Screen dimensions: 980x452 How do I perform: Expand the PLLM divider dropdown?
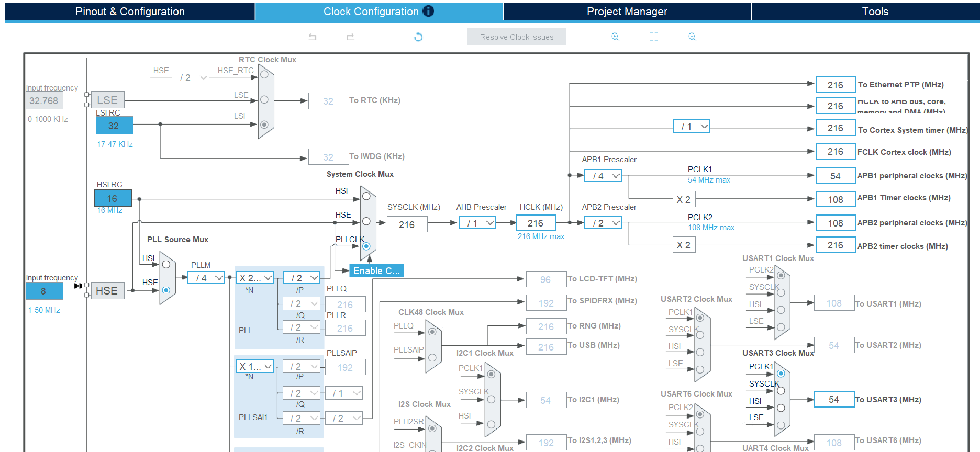pos(206,278)
